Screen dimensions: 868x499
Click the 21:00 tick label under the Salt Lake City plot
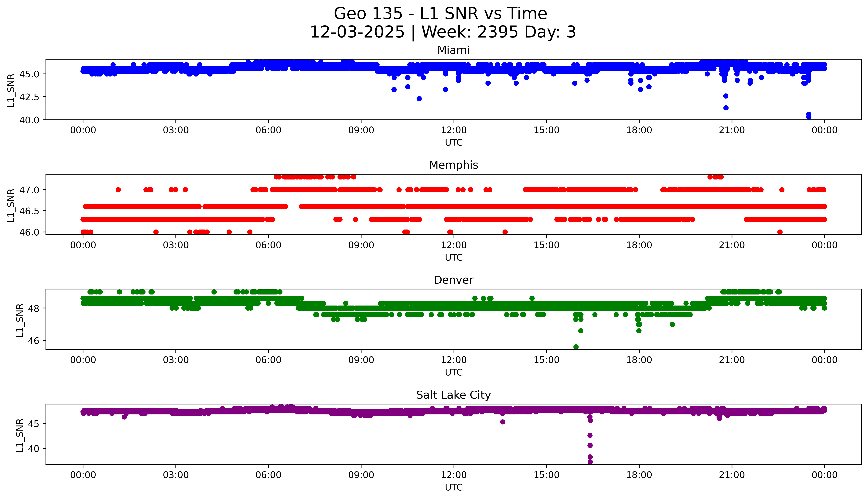click(x=732, y=475)
